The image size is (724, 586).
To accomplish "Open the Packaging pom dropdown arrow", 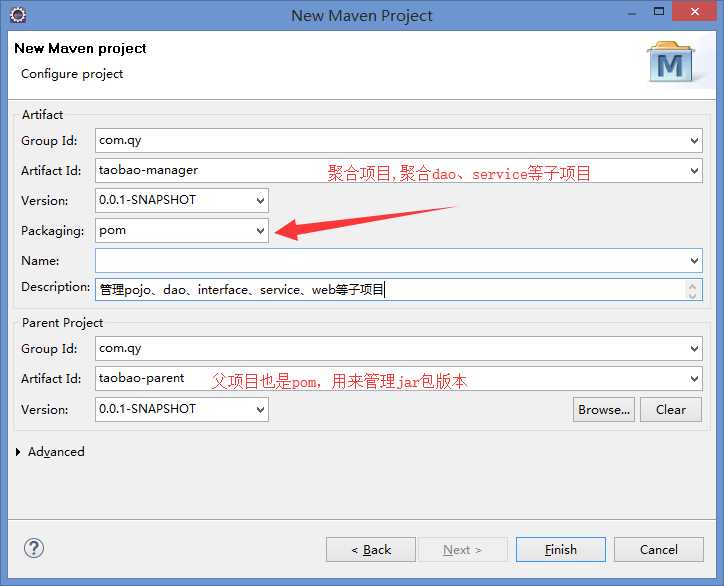I will [x=260, y=231].
